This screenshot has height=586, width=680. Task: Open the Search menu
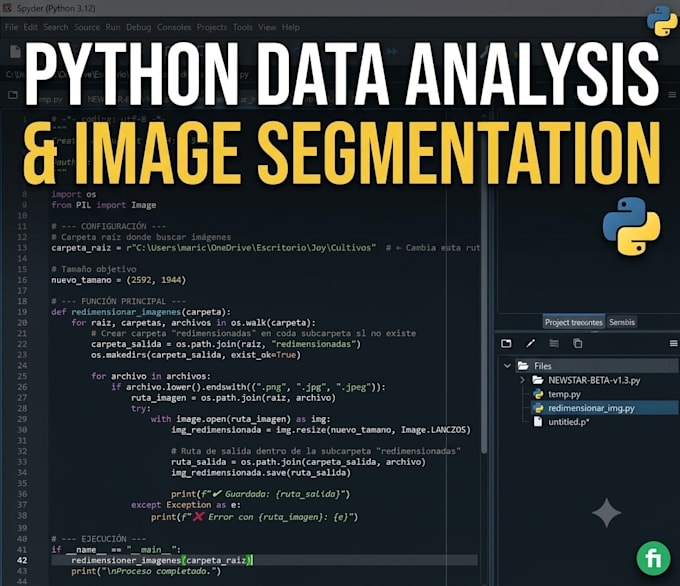pyautogui.click(x=56, y=27)
